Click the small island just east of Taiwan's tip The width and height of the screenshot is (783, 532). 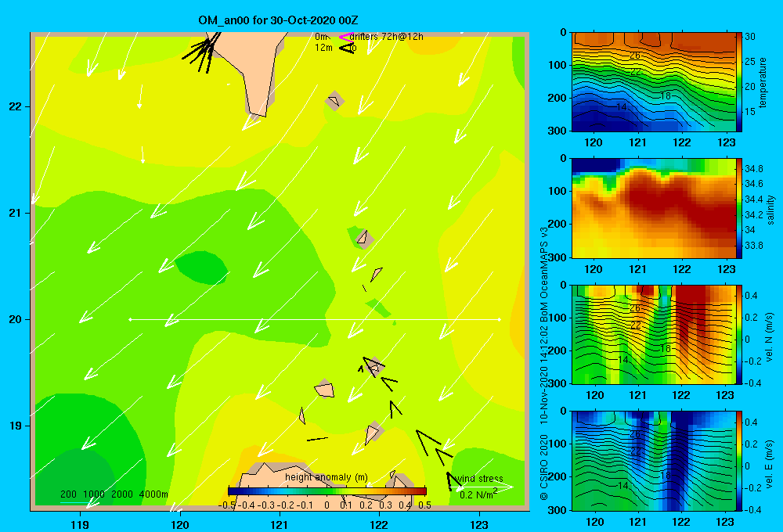(334, 101)
